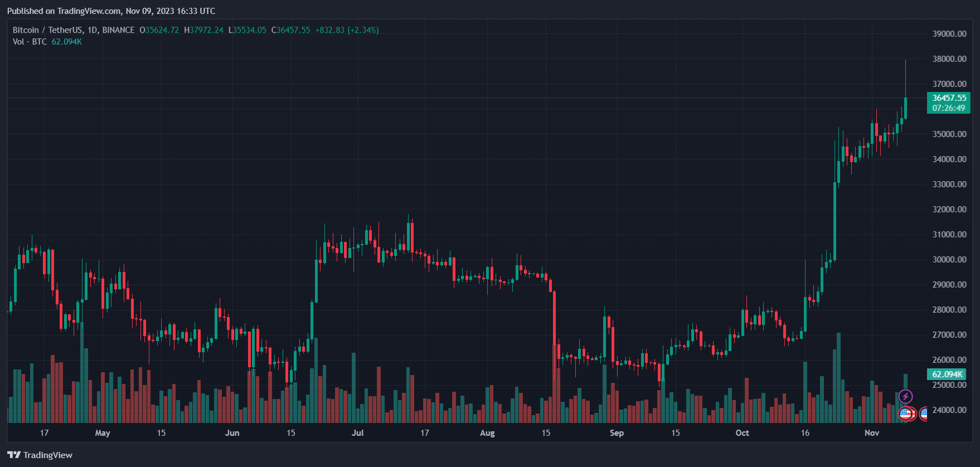Viewport: 980px width, 467px height.
Task: Select the Oct label on time axis
Action: click(x=742, y=432)
